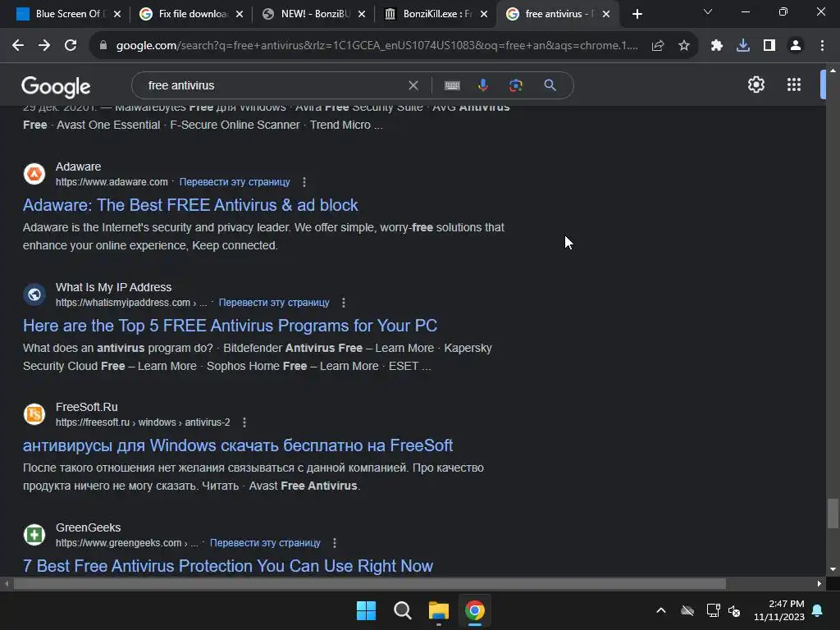
Task: Open more options for FreeSoft.Ru result
Action: tap(244, 422)
